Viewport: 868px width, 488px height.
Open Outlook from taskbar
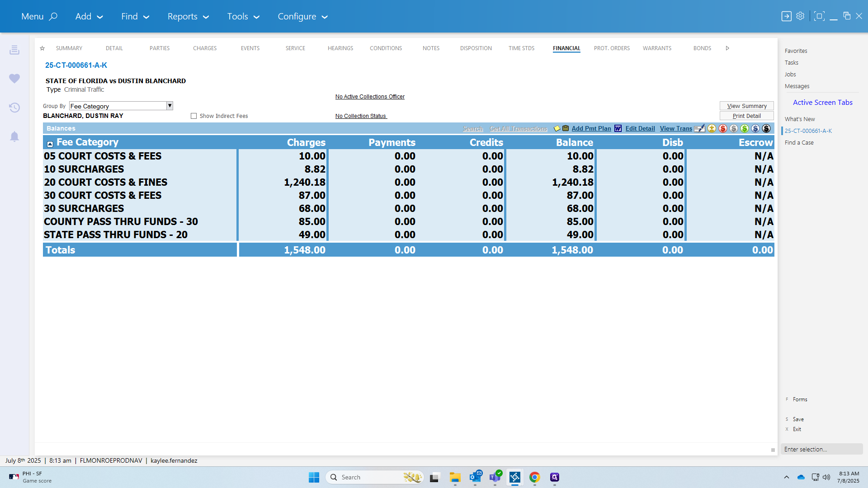(x=475, y=477)
